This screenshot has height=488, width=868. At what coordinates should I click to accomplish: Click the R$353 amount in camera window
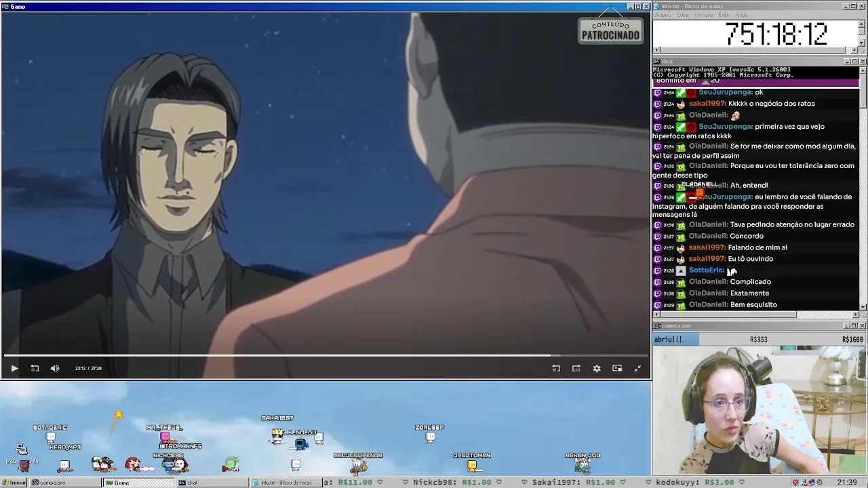(758, 340)
